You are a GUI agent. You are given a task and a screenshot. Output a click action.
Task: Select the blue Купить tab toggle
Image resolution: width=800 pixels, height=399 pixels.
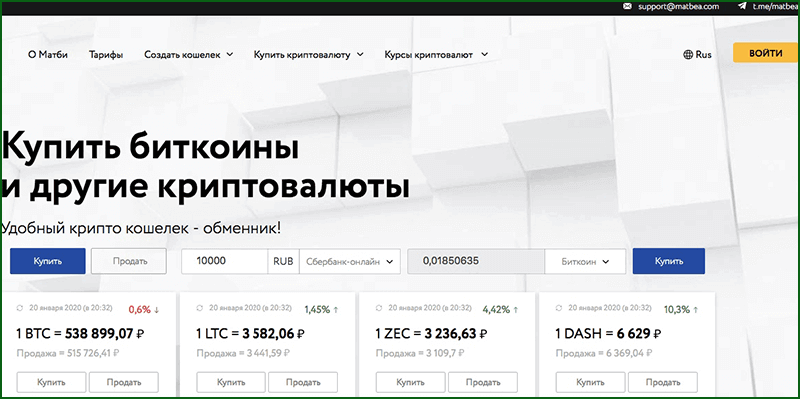[47, 261]
